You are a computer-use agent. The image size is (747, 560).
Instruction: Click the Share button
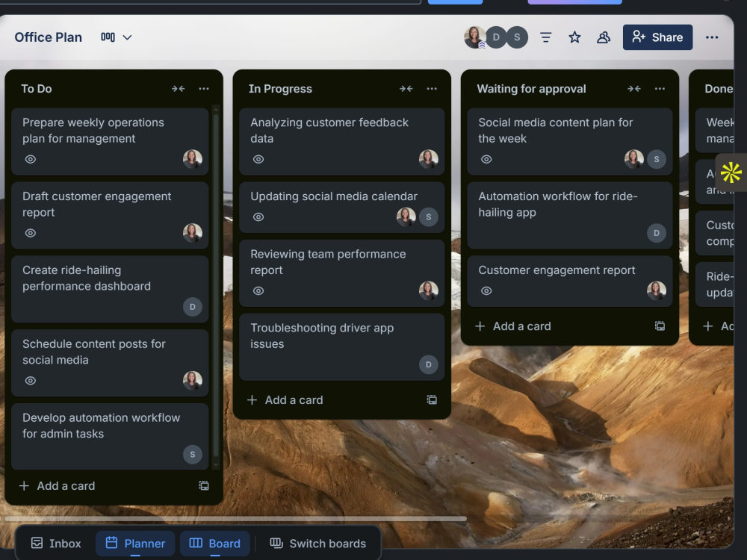[x=657, y=37]
